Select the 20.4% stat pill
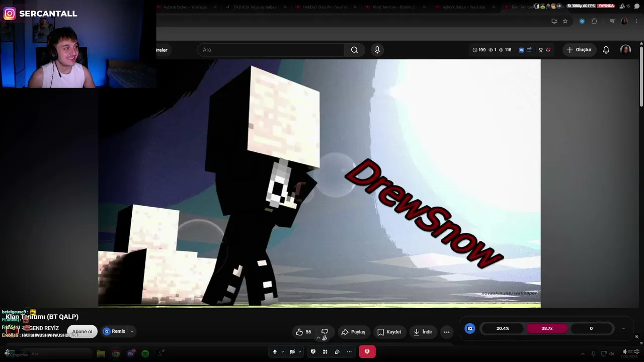The width and height of the screenshot is (644, 362). [503, 328]
